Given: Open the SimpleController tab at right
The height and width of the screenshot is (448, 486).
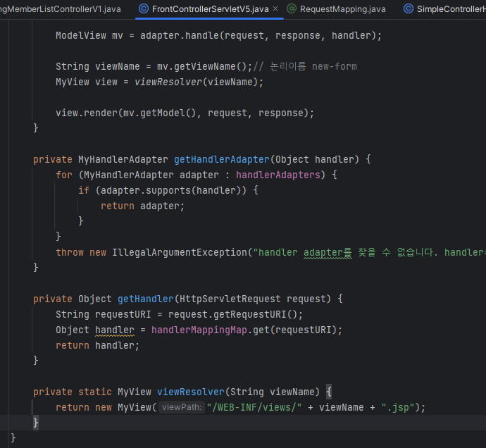Looking at the screenshot, I should click(x=444, y=9).
